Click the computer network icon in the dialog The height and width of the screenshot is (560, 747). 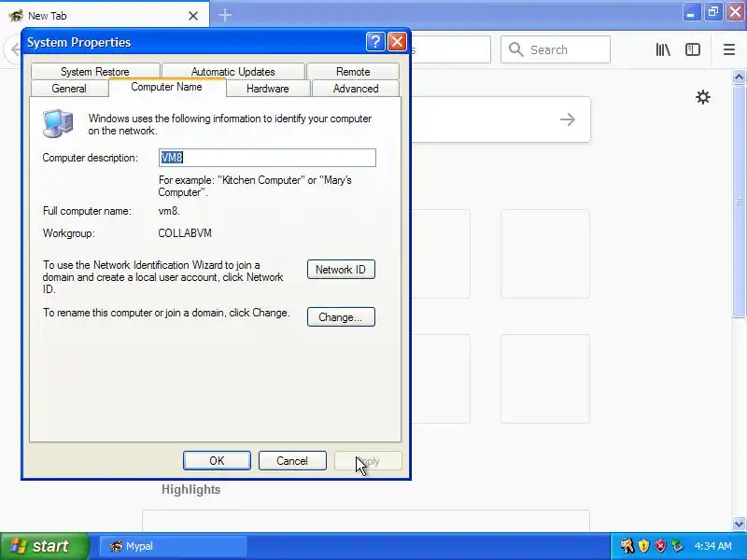[58, 123]
